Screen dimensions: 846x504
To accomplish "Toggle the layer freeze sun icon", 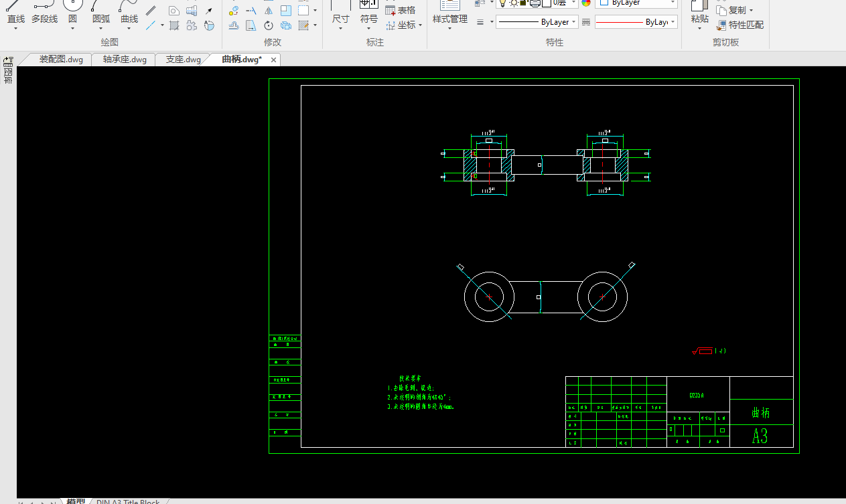I will click(x=513, y=3).
